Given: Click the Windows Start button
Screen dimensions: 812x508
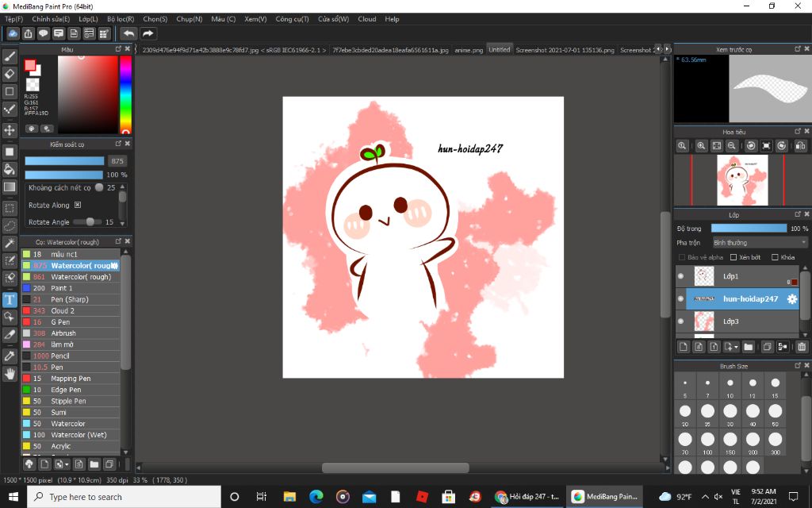Looking at the screenshot, I should (13, 497).
